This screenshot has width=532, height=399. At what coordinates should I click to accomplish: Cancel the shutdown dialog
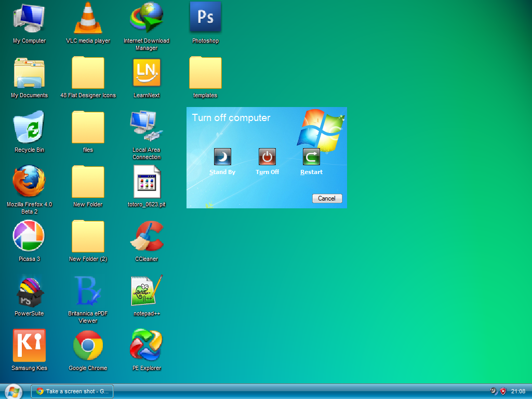(x=327, y=198)
